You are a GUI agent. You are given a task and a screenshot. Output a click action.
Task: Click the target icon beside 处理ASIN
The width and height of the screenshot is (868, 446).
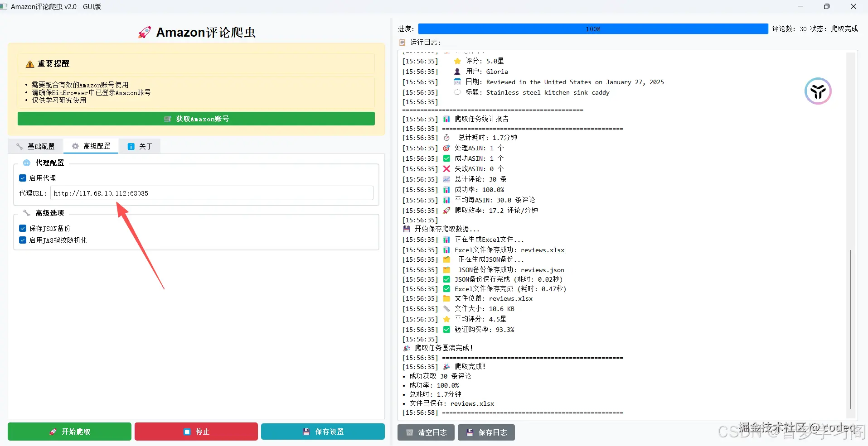(x=446, y=148)
